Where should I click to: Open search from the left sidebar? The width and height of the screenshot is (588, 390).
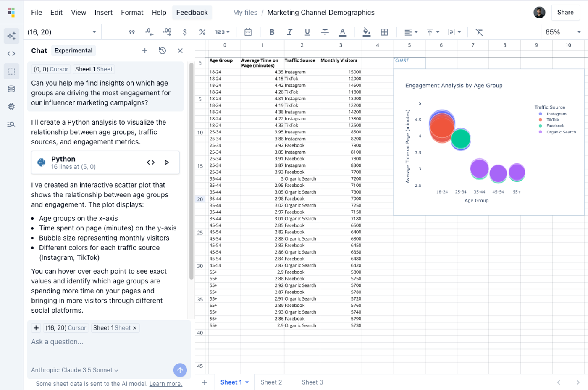pyautogui.click(x=11, y=124)
